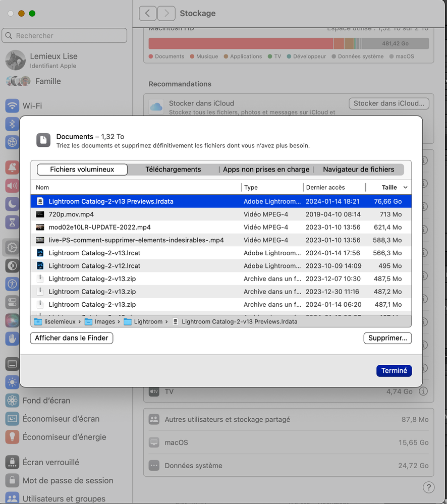Open Privacy hand icon in sidebar
Image resolution: width=447 pixels, height=504 pixels.
[x=12, y=339]
